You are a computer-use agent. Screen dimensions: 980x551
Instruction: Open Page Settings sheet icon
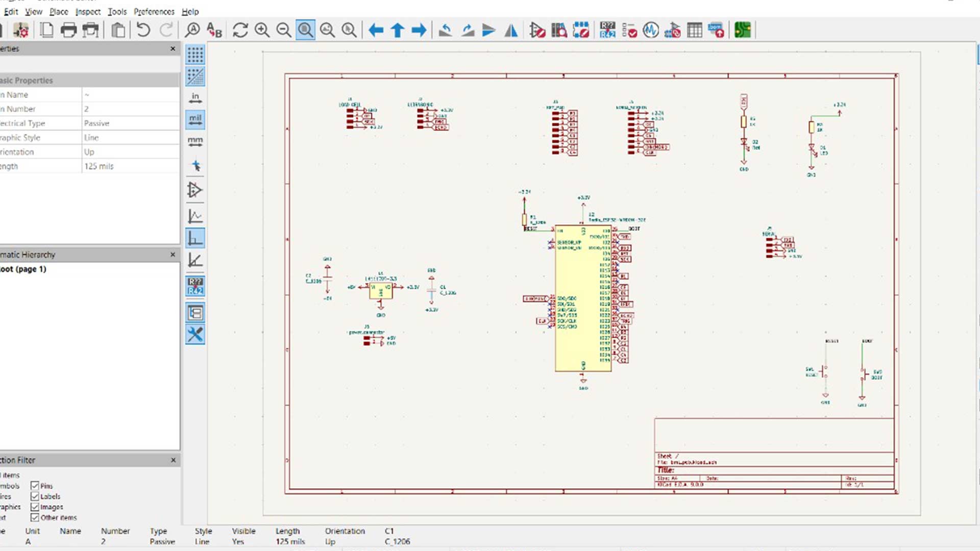[x=46, y=30]
